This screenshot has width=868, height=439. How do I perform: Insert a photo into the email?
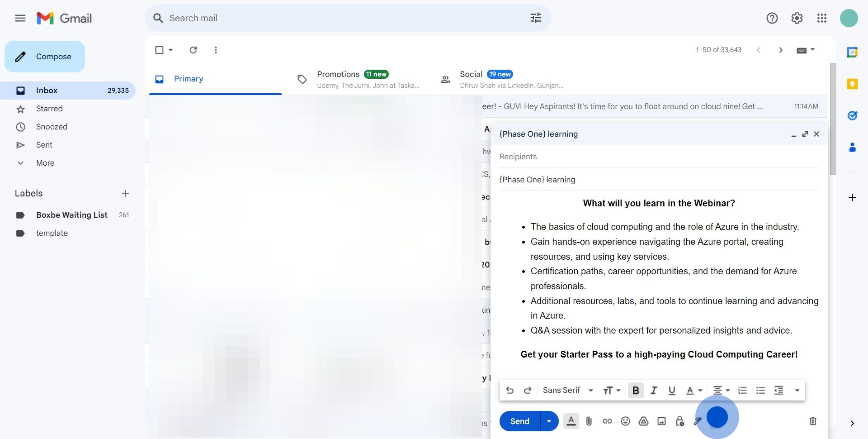click(661, 421)
